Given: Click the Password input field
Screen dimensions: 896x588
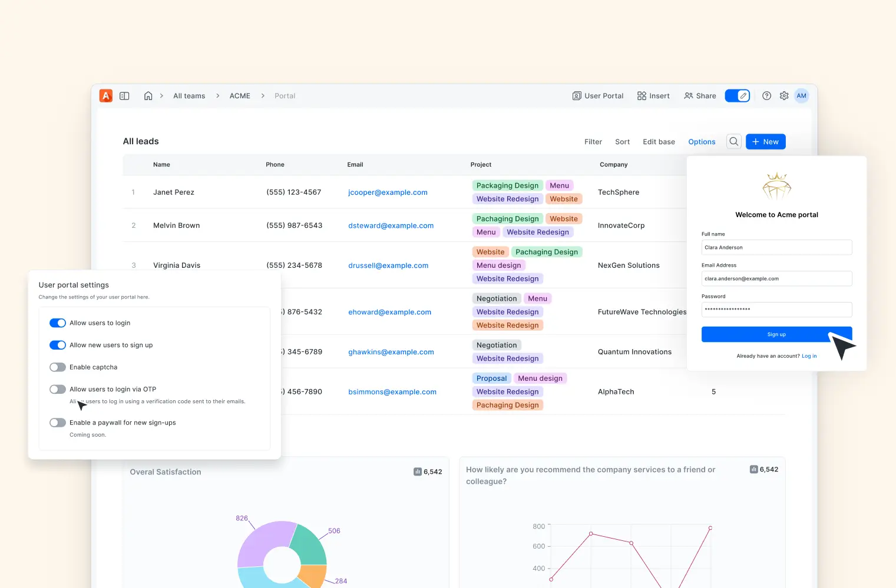Looking at the screenshot, I should click(x=776, y=310).
